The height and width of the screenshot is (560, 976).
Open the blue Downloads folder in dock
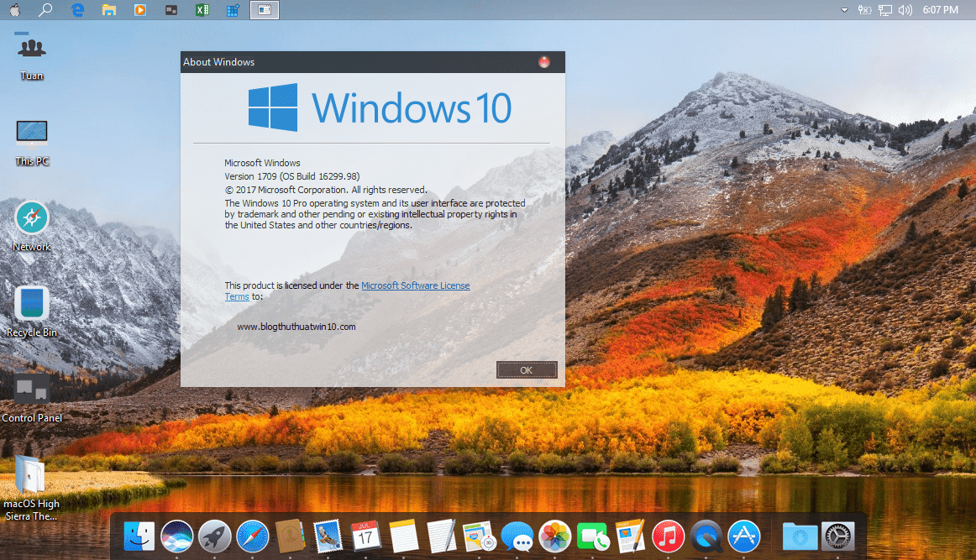pyautogui.click(x=800, y=536)
